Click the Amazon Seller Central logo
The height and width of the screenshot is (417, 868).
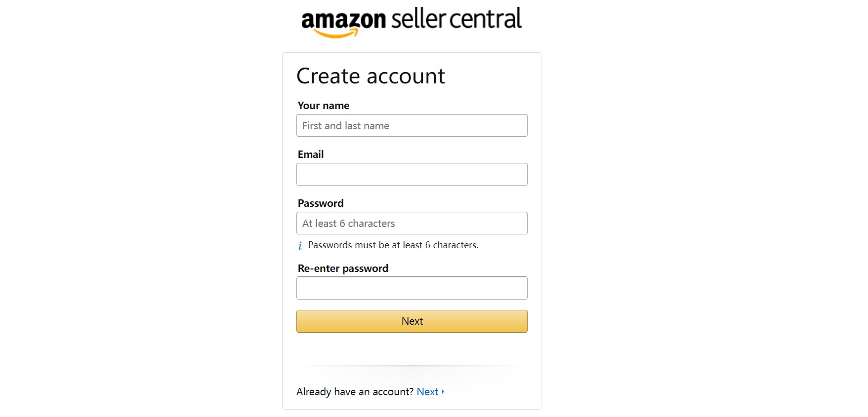coord(411,22)
